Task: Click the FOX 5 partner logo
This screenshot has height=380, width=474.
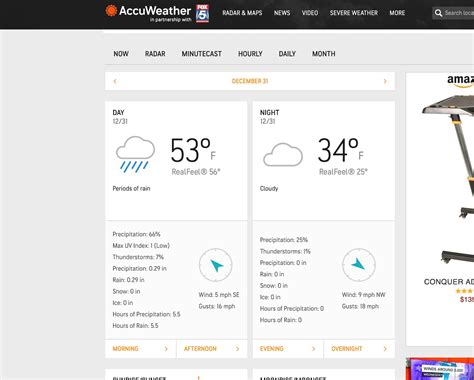Action: pyautogui.click(x=202, y=14)
